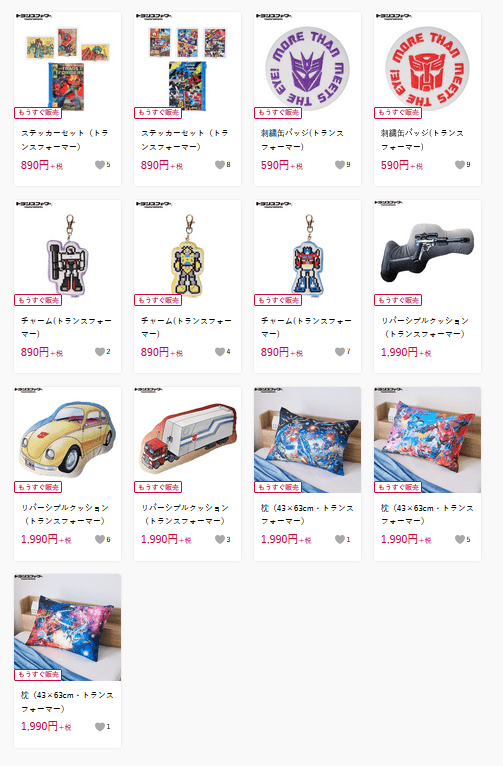Like the second sticker set with 8 hearts
The width and height of the screenshot is (503, 766).
(x=220, y=165)
